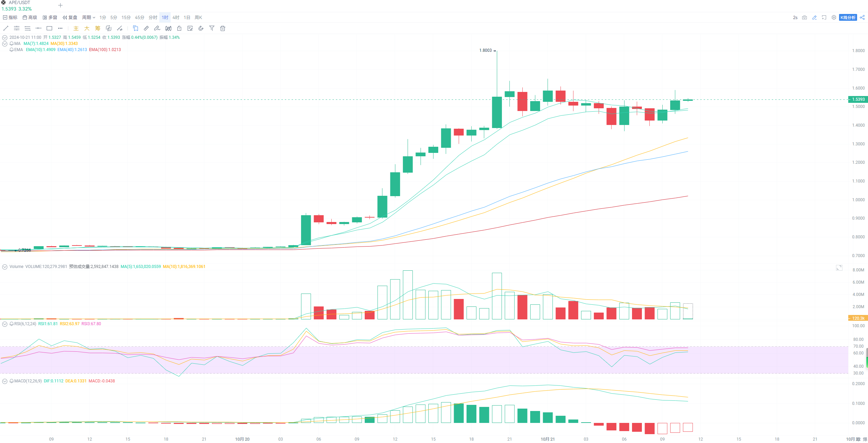This screenshot has height=443, width=868.
Task: Click the 1.5393 current price label
Action: tap(858, 99)
